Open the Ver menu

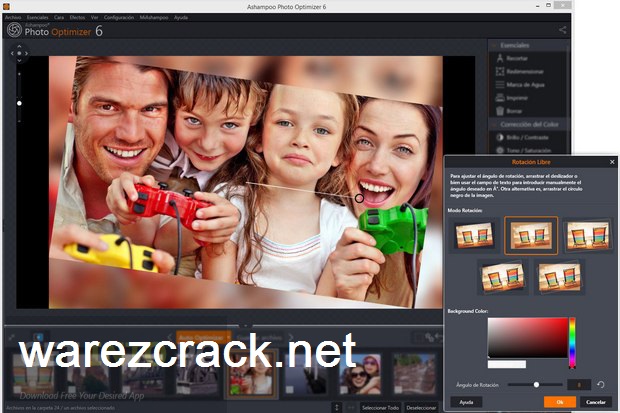(95, 17)
